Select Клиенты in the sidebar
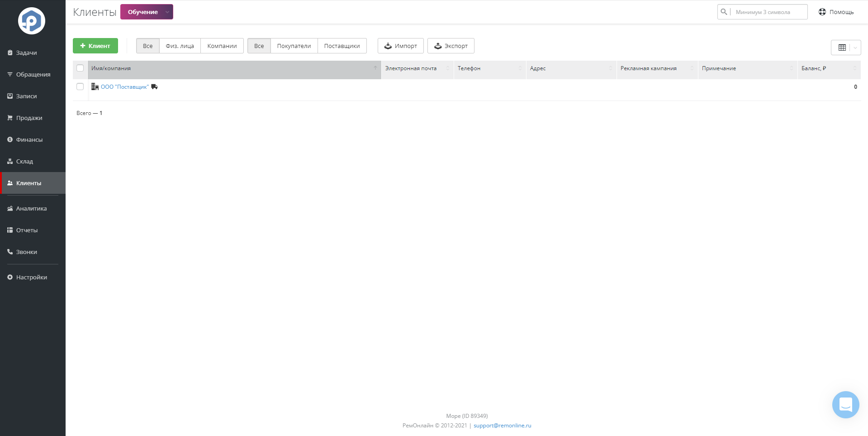The height and width of the screenshot is (436, 868). pos(33,183)
